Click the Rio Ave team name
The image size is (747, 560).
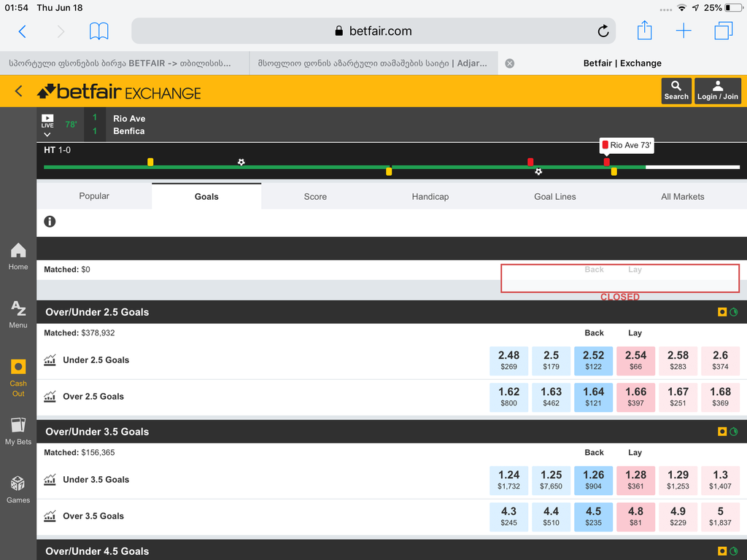pos(129,119)
